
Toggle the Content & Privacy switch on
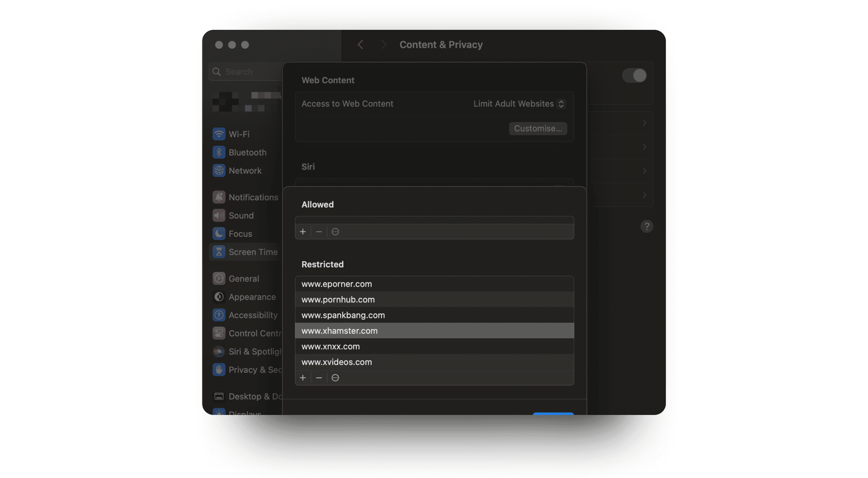pos(634,75)
